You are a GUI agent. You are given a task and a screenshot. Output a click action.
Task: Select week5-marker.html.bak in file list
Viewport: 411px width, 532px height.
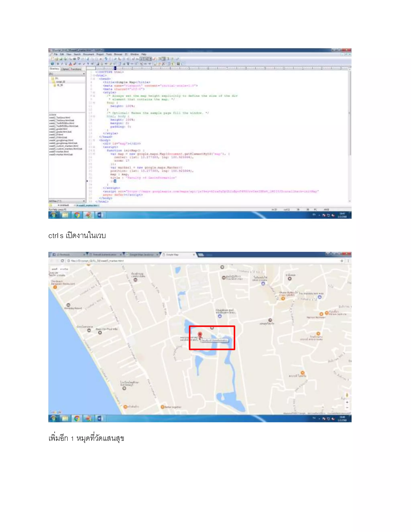pyautogui.click(x=61, y=154)
